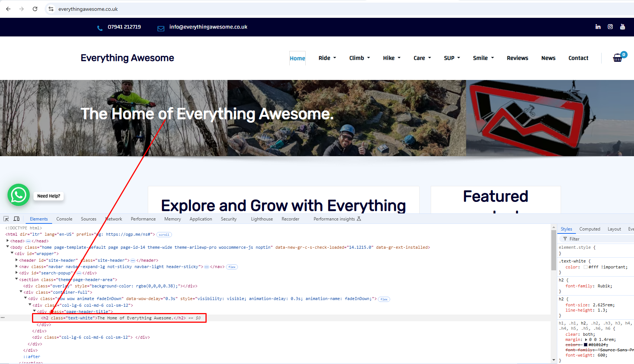The height and width of the screenshot is (364, 634).
Task: Click the Need Help? chat button
Action: tap(49, 196)
